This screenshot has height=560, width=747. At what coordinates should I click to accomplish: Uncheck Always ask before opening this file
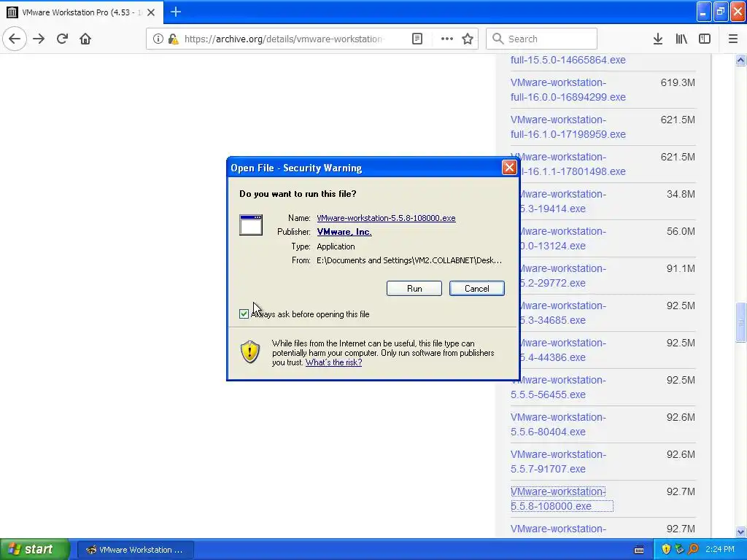tap(244, 314)
